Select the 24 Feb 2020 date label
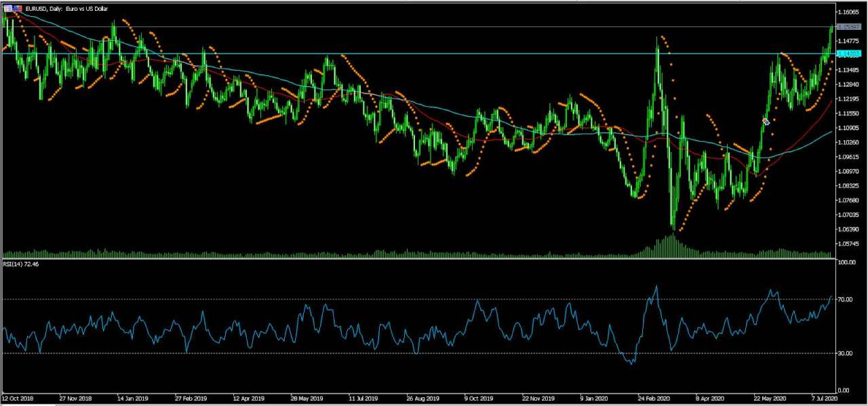Screen dimensions: 868x406 coord(654,399)
